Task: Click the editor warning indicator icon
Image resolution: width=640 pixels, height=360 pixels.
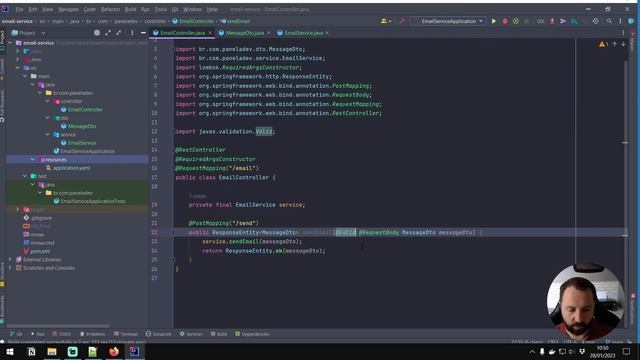Action: click(603, 44)
